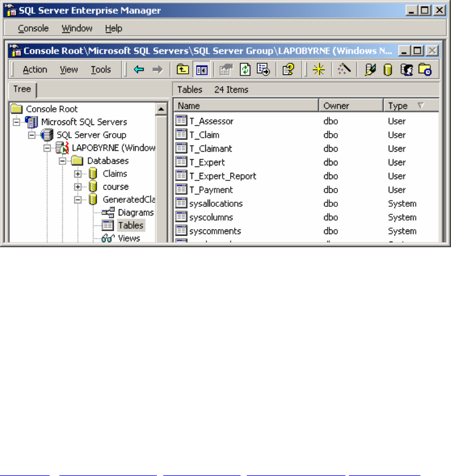Click the Forward arrow toolbar icon
This screenshot has width=451, height=476.
click(157, 70)
